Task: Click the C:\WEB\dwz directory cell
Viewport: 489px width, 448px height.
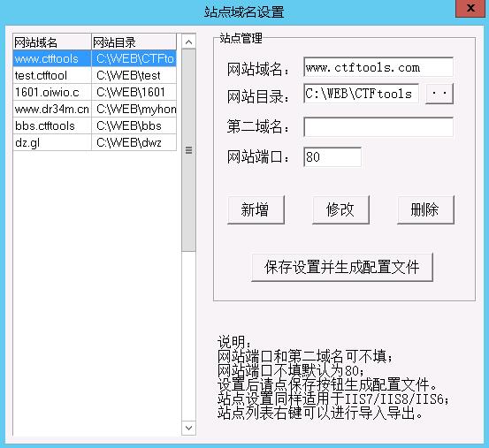Action: [x=134, y=142]
